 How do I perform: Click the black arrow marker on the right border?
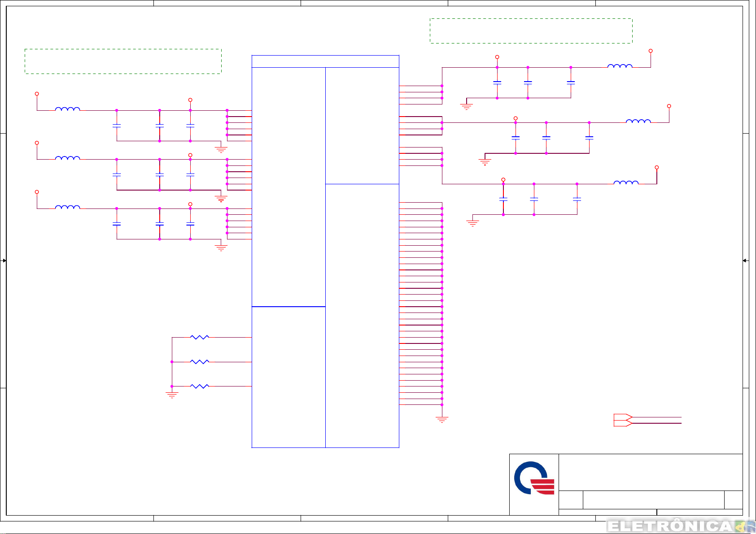click(745, 260)
